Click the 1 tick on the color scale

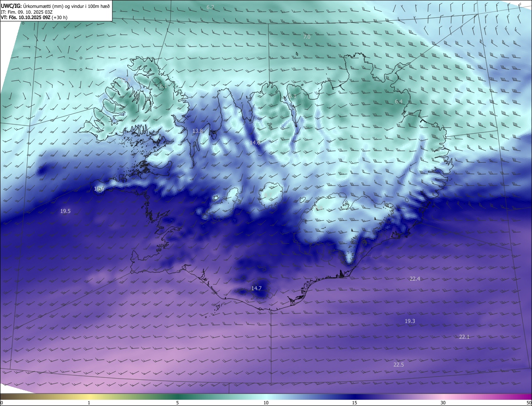(x=89, y=403)
